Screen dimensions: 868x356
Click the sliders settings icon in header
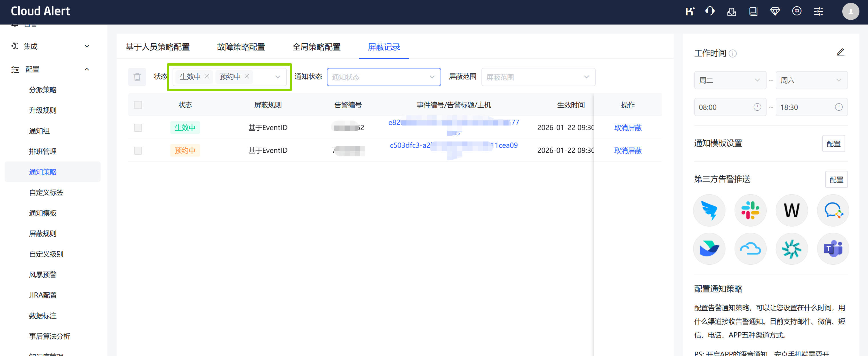coord(818,11)
